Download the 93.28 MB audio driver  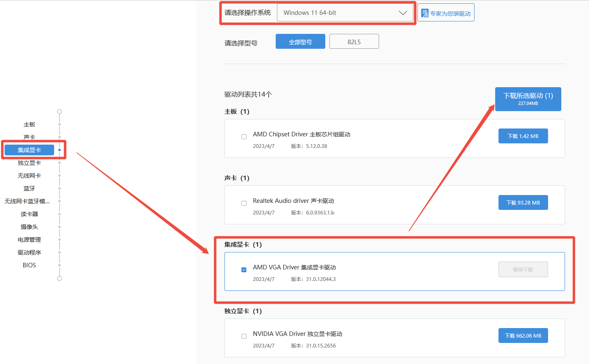[x=523, y=203]
